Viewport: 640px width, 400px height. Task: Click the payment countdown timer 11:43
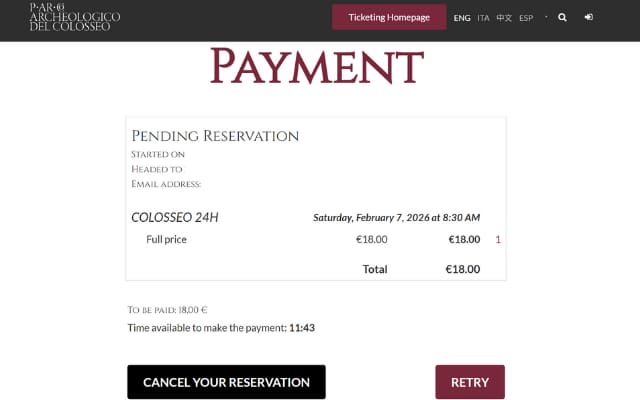[x=303, y=327]
